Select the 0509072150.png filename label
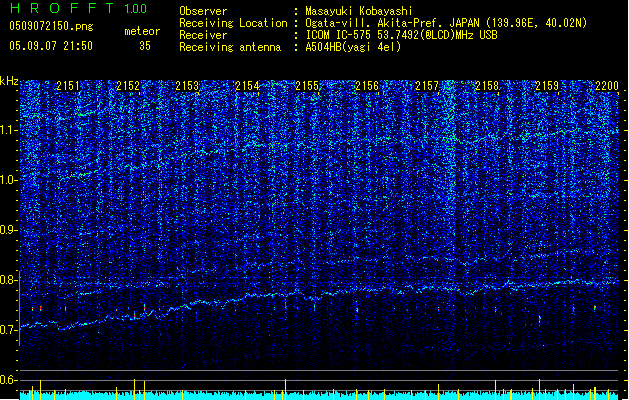 pyautogui.click(x=39, y=27)
